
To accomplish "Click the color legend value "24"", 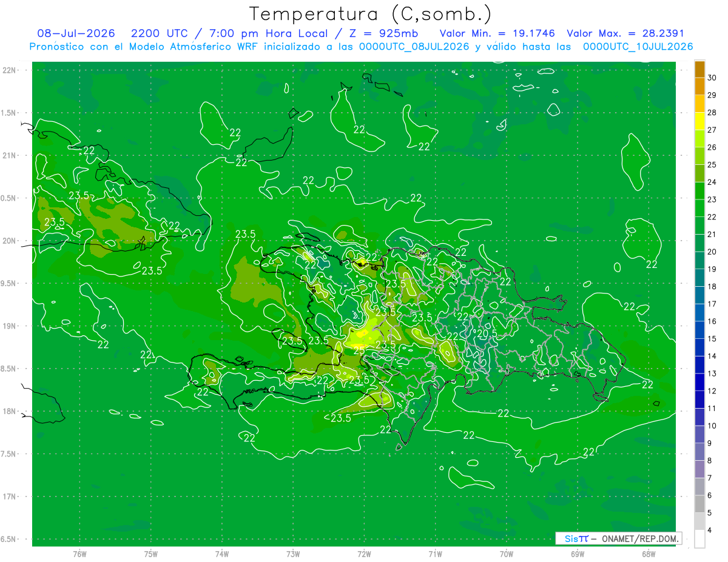I will [712, 182].
